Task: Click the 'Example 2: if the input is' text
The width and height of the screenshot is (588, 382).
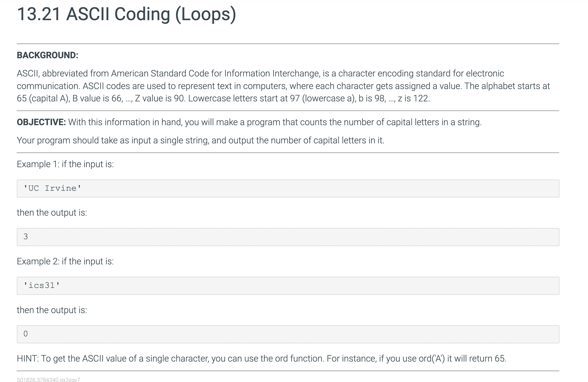Action: tap(65, 261)
